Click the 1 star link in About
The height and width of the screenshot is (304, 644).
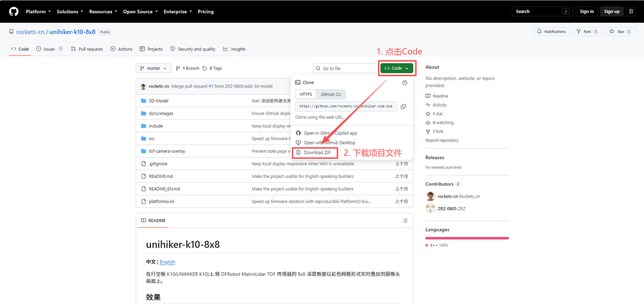pos(434,114)
